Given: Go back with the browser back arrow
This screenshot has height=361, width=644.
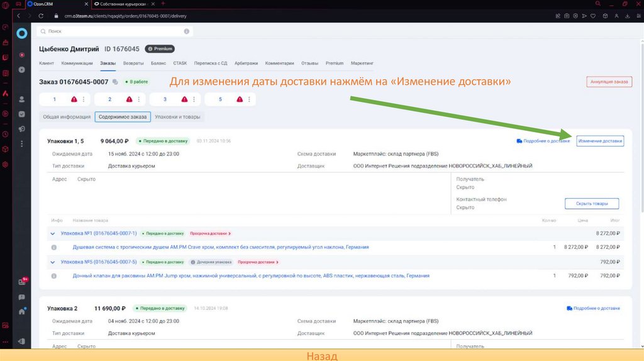Looking at the screenshot, I should coord(18,16).
